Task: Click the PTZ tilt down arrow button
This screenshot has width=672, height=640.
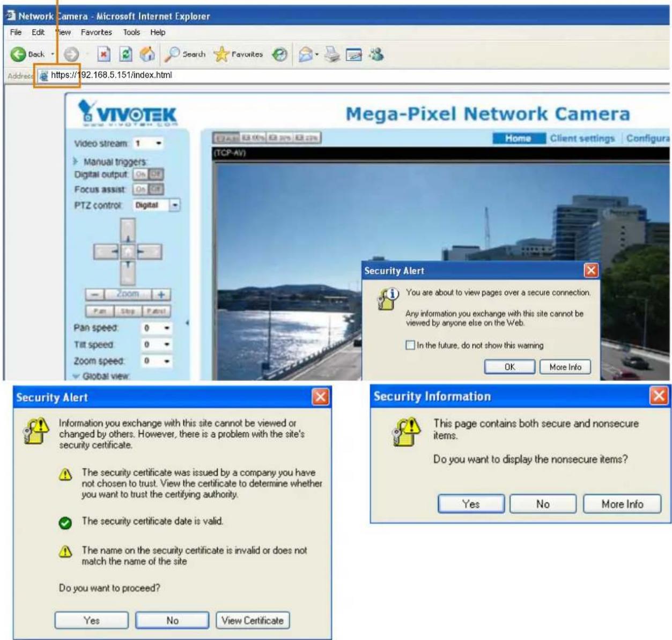Action: (128, 272)
